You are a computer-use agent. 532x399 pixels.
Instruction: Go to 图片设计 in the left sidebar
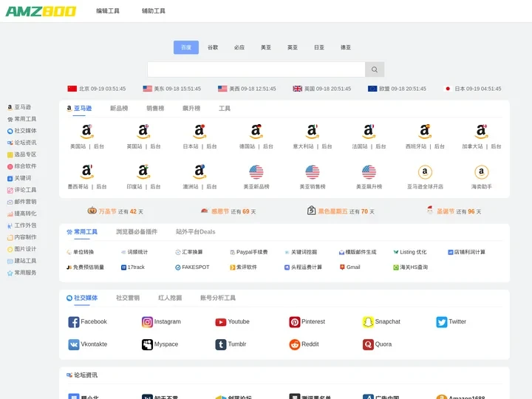click(x=21, y=249)
